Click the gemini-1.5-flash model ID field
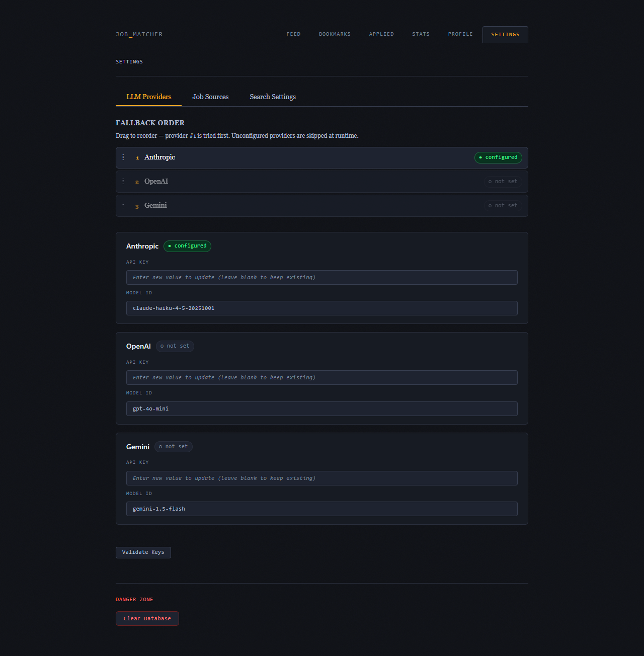644x656 pixels. 321,509
